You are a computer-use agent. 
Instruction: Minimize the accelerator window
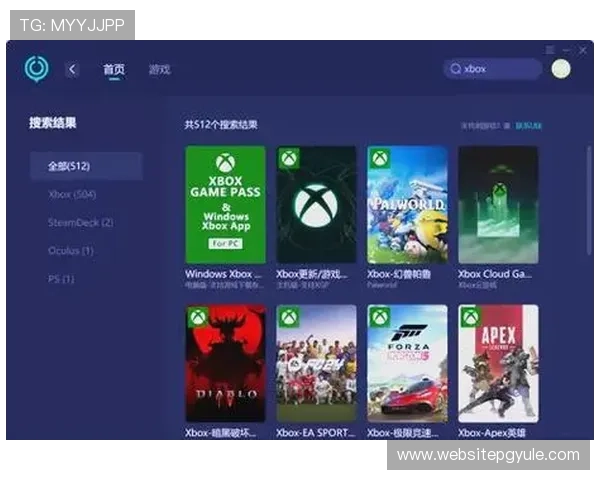567,50
